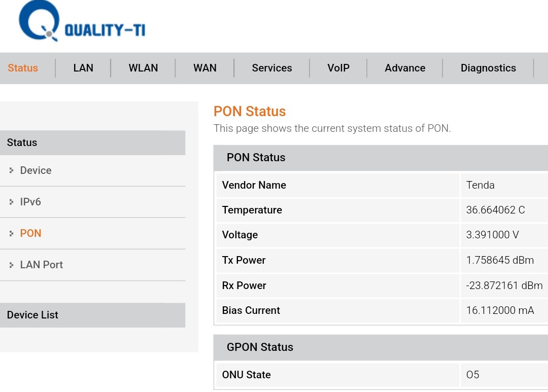Click the Quality-TI logo
This screenshot has height=392, width=548.
click(x=81, y=22)
